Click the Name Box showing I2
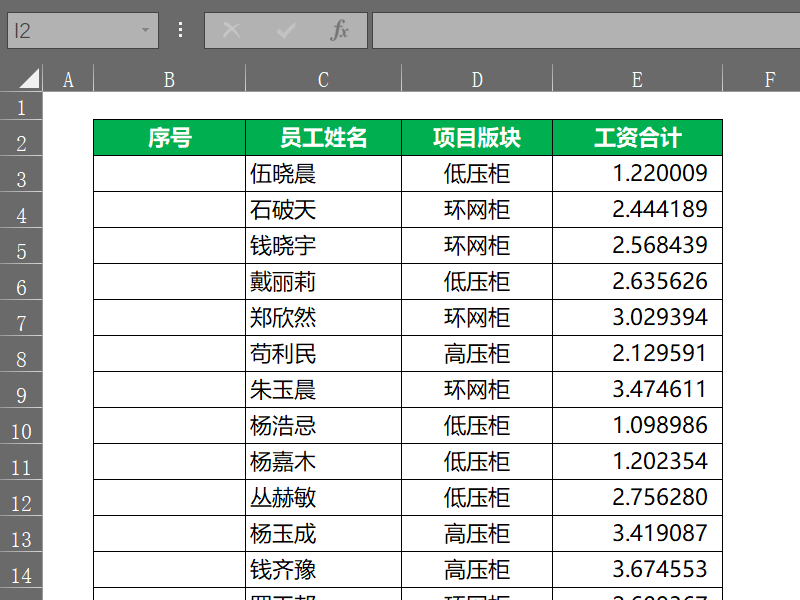The height and width of the screenshot is (600, 800). click(83, 31)
